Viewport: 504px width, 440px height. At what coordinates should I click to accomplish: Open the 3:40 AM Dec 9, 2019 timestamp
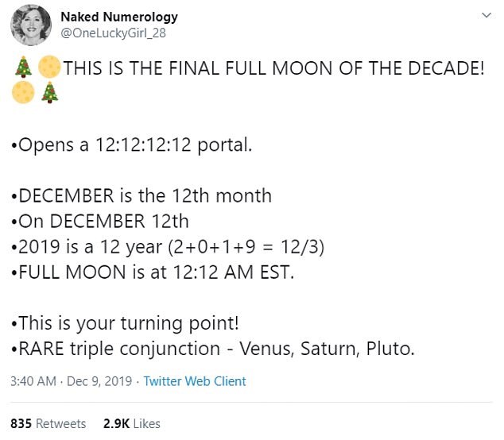[x=72, y=381]
